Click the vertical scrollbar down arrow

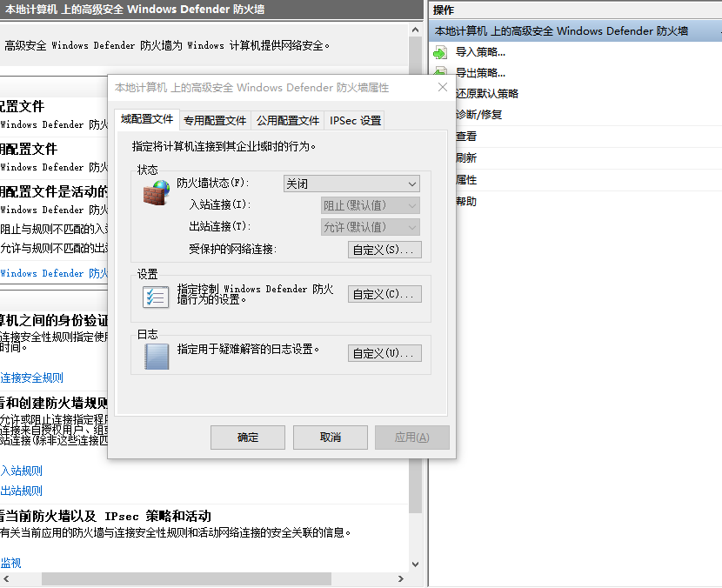[x=415, y=564]
